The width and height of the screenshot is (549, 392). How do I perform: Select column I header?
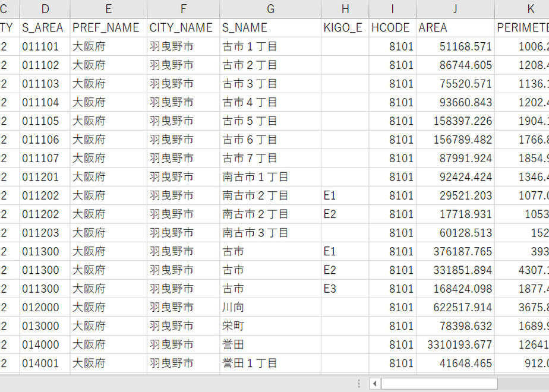pos(392,9)
